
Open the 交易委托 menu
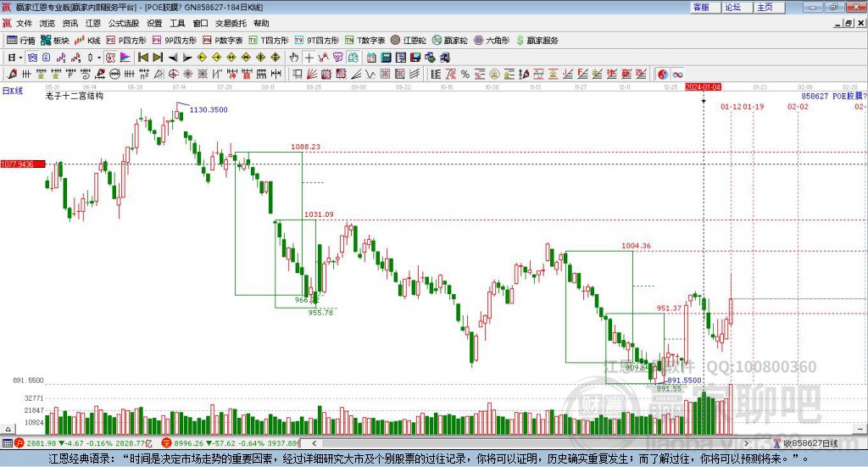[x=231, y=23]
